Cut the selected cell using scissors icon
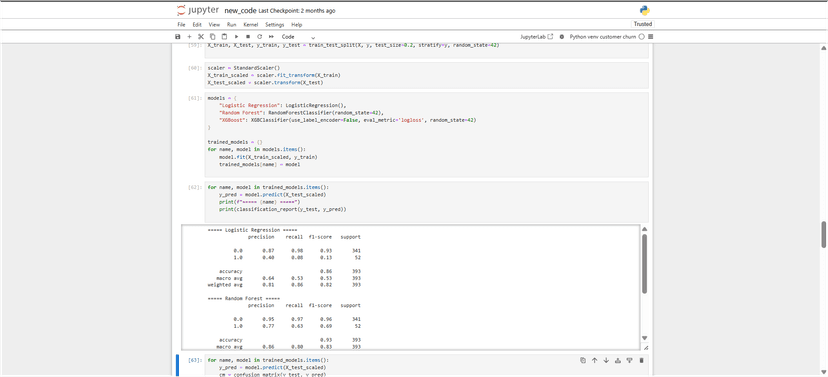Viewport: 828px width, 377px height. pyautogui.click(x=201, y=37)
